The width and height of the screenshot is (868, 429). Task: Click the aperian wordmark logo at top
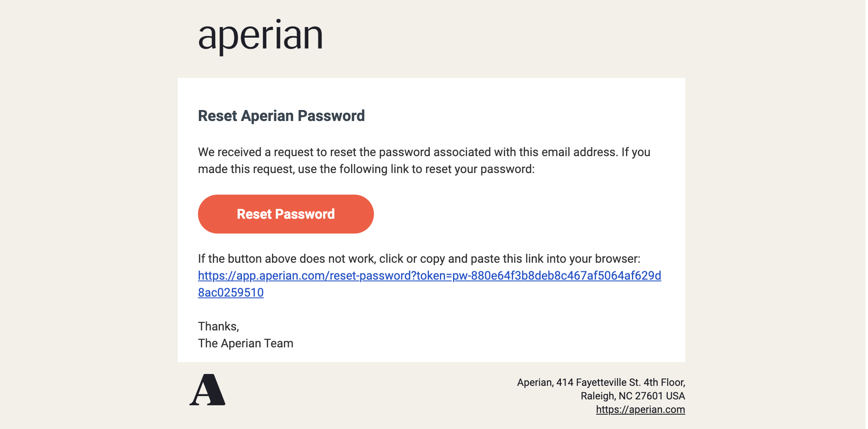point(260,36)
